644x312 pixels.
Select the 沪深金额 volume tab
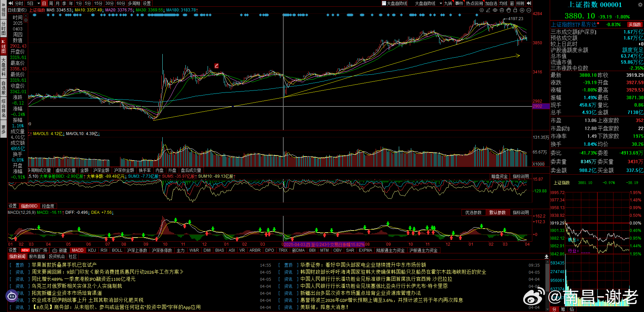point(101,171)
